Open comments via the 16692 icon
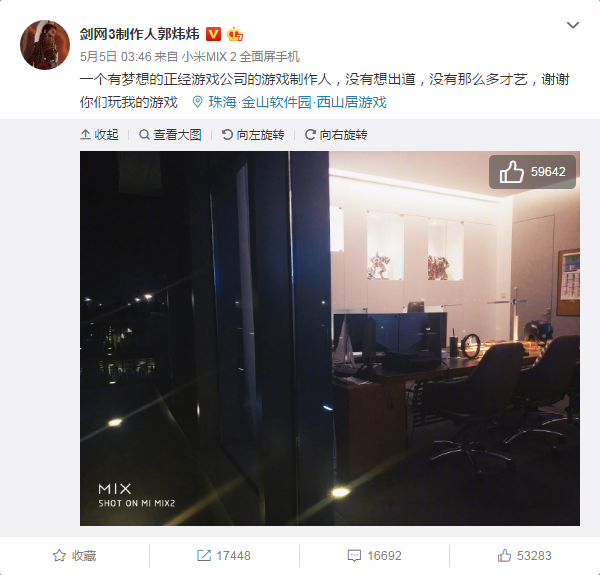Image resolution: width=600 pixels, height=575 pixels. (x=375, y=555)
